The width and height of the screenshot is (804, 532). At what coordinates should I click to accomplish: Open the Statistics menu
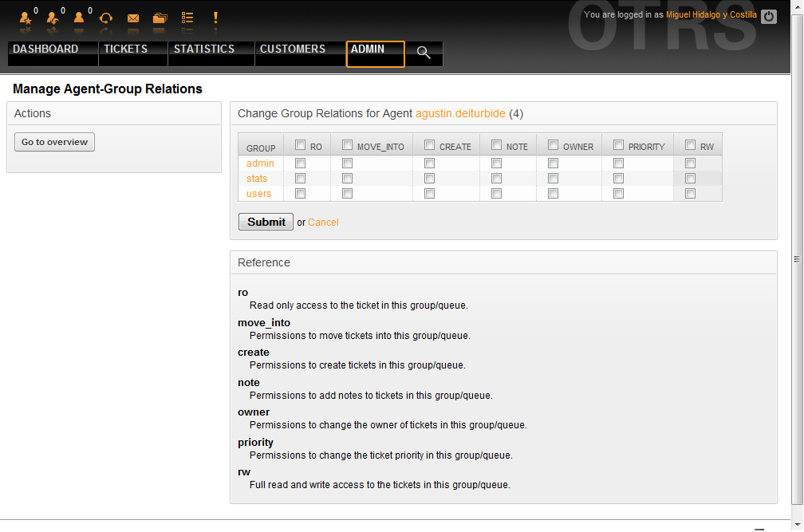coord(204,49)
